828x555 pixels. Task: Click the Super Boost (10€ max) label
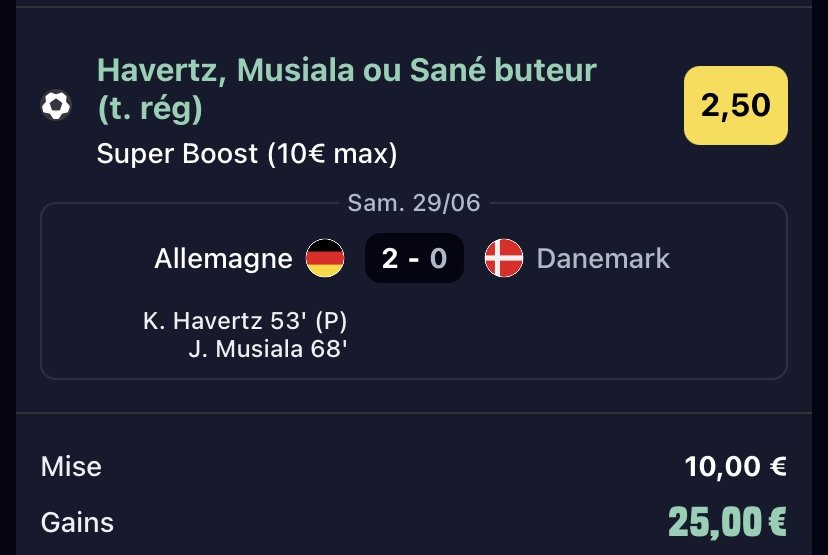click(x=247, y=154)
